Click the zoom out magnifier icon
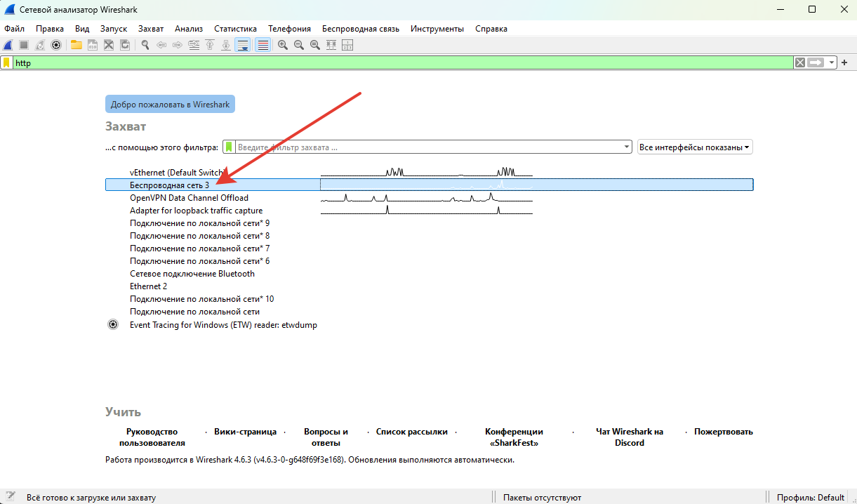 (299, 45)
